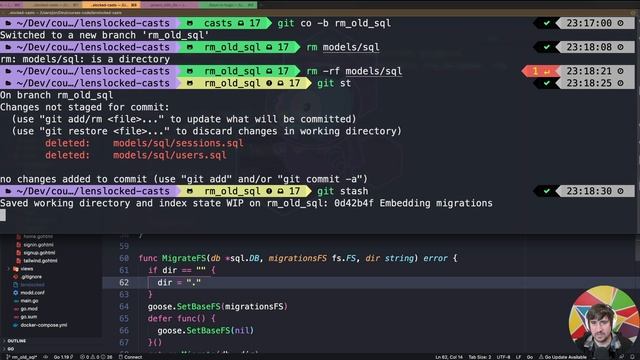
Task: Click the 'rm -rf models/sql' command text
Action: (x=354, y=71)
